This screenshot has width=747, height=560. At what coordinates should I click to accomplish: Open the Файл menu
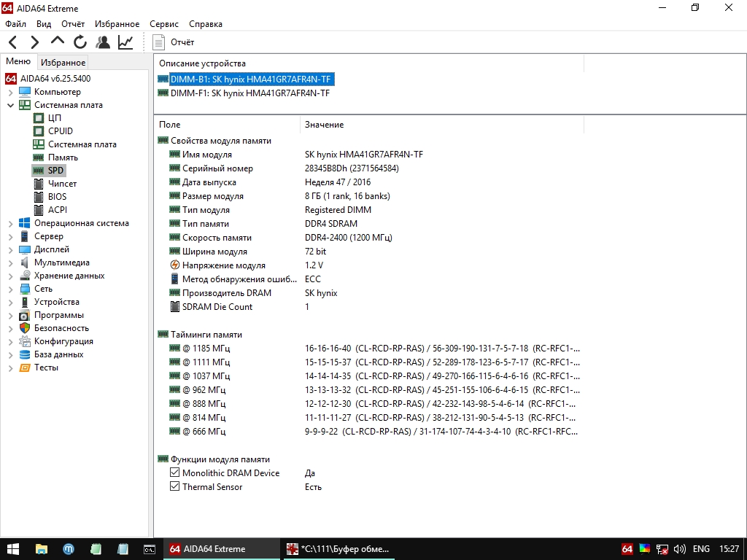(x=16, y=24)
